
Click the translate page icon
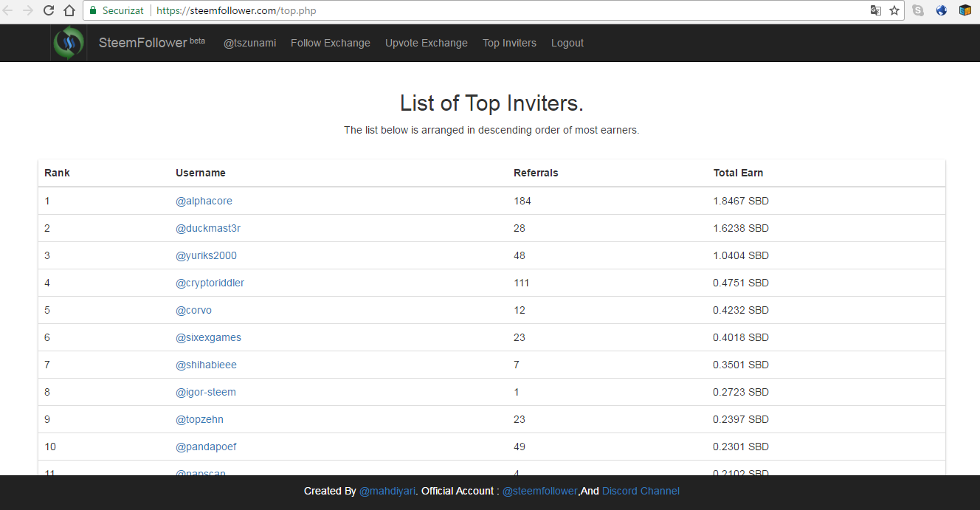[875, 10]
